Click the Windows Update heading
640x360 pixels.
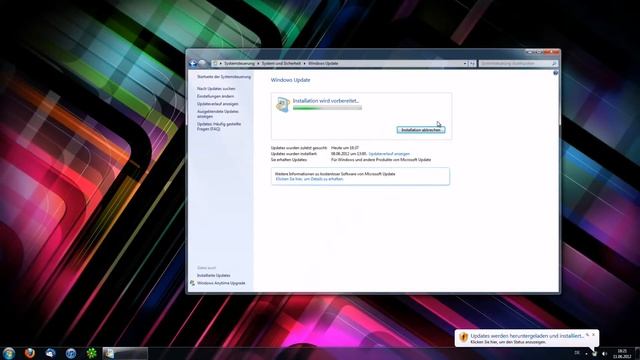[291, 80]
